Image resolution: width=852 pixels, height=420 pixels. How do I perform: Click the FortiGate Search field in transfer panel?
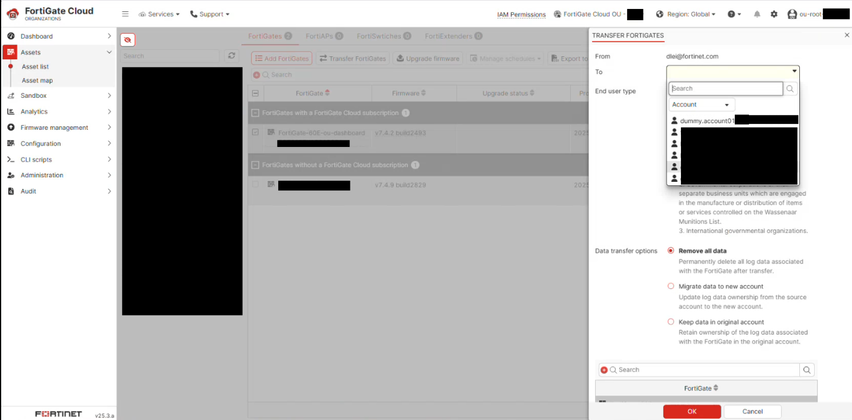point(699,370)
